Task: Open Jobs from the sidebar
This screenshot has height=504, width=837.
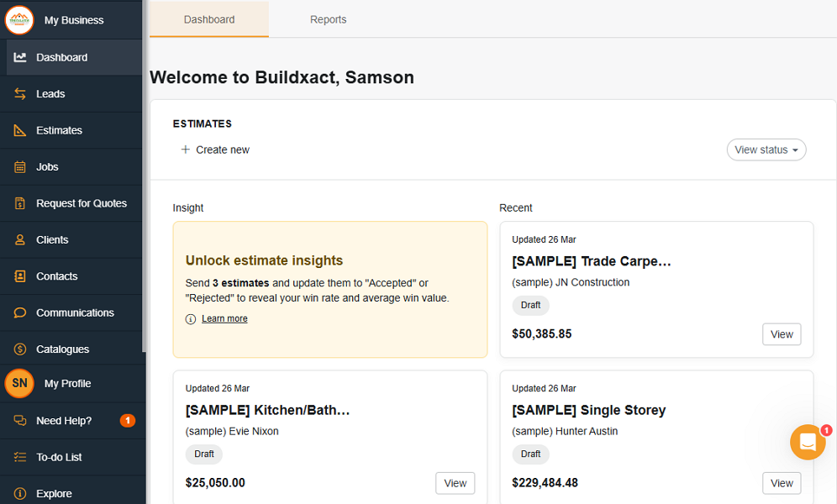Action: [x=71, y=167]
